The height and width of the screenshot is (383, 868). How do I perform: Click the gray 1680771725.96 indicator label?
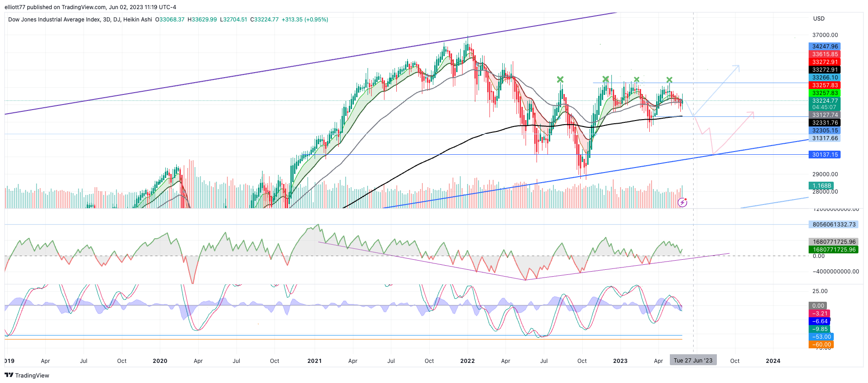(x=833, y=242)
